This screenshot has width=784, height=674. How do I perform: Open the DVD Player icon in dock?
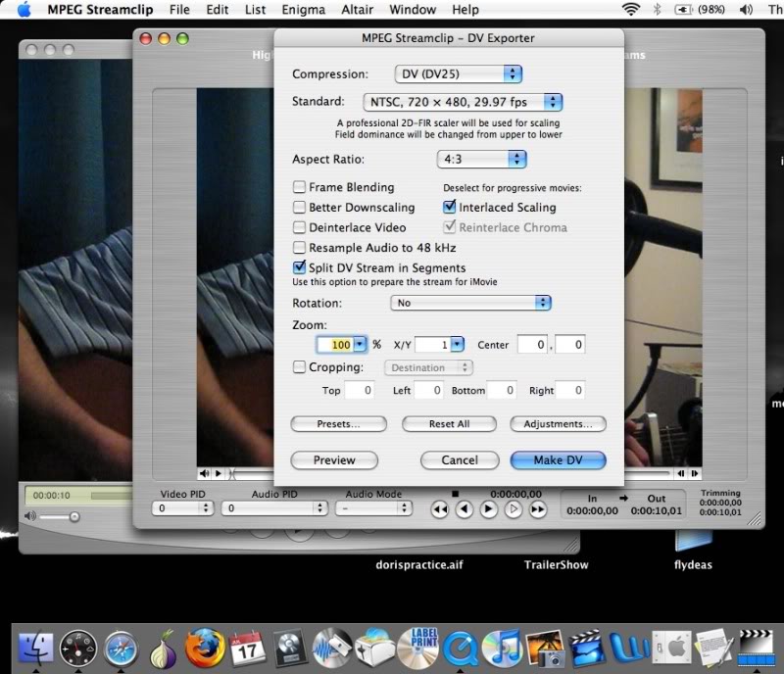click(289, 649)
